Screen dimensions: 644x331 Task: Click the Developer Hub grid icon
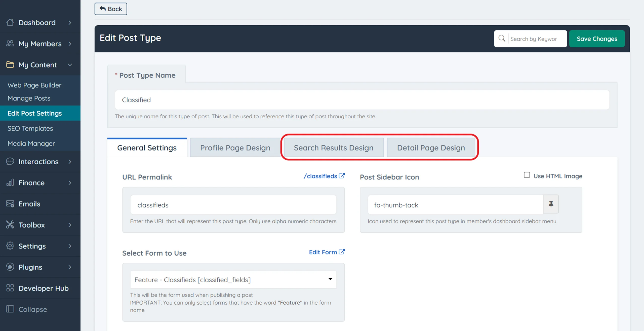tap(10, 288)
